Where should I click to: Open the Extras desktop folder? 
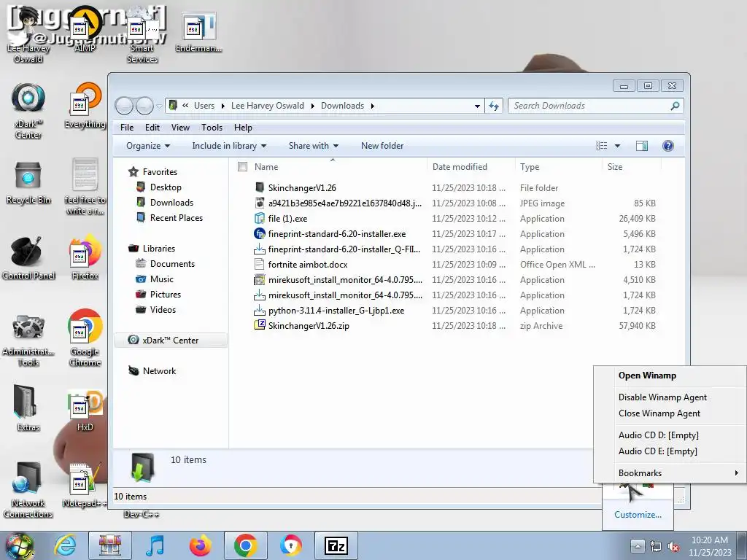[x=28, y=408]
